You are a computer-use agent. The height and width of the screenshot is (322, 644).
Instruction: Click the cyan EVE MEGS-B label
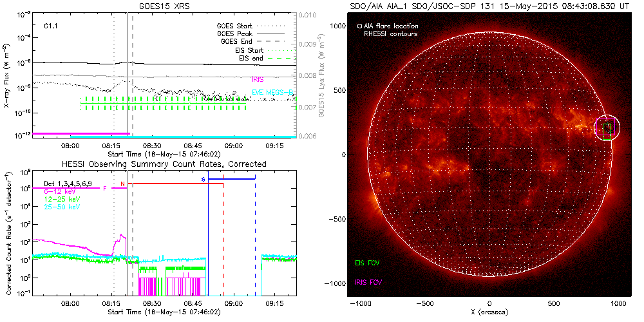273,93
